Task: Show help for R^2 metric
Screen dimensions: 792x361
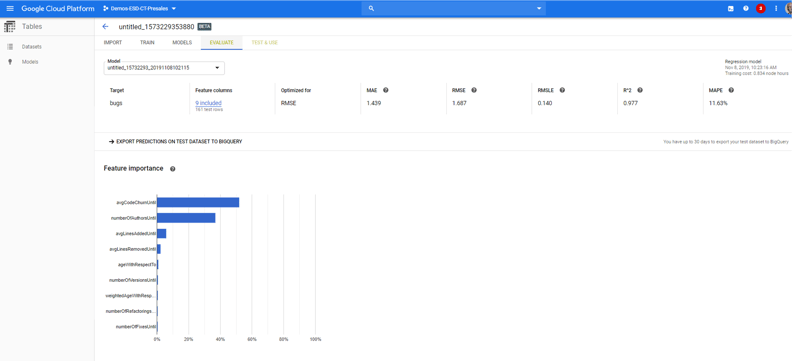Action: tap(640, 90)
